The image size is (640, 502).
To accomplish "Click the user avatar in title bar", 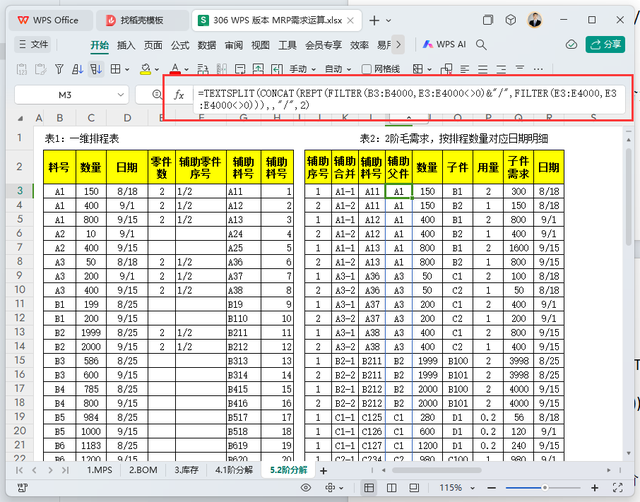I will (x=535, y=20).
